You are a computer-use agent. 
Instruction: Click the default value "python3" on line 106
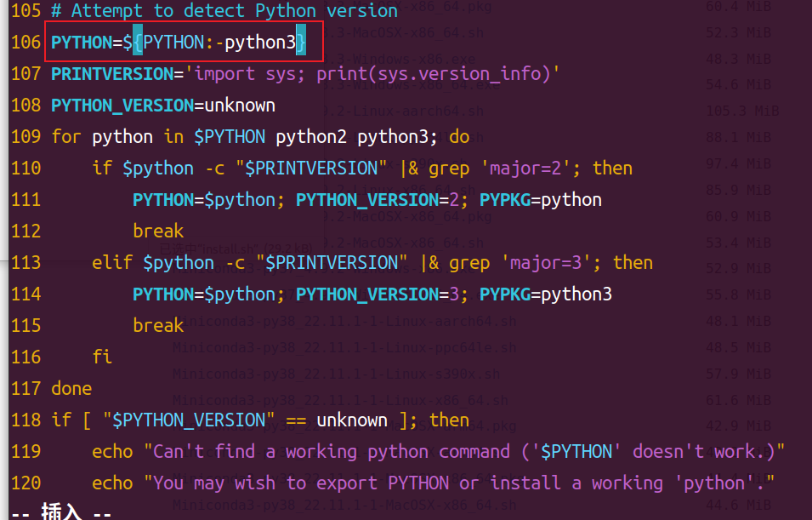click(x=260, y=42)
